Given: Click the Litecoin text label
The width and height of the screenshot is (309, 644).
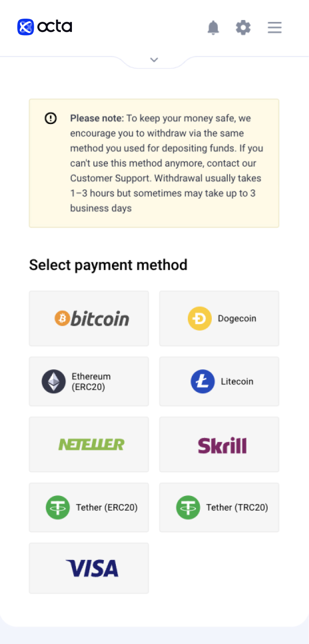Looking at the screenshot, I should pos(237,381).
